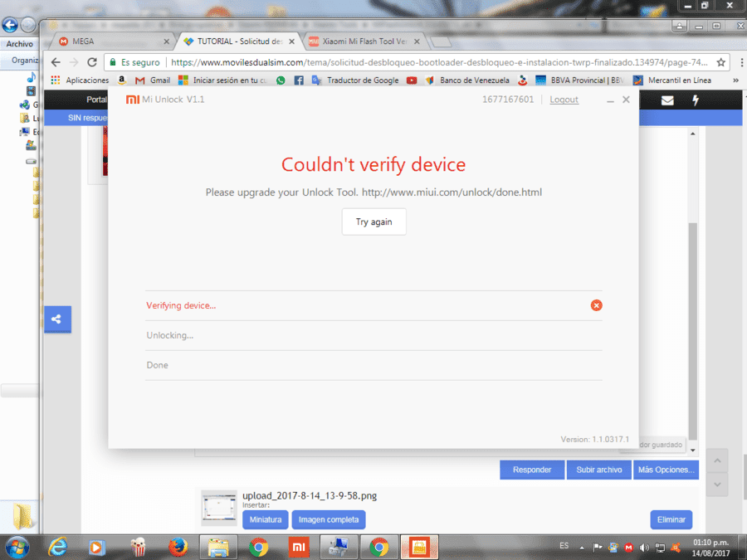Click the blue share icon on the left edge
The height and width of the screenshot is (560, 747).
pos(57,319)
